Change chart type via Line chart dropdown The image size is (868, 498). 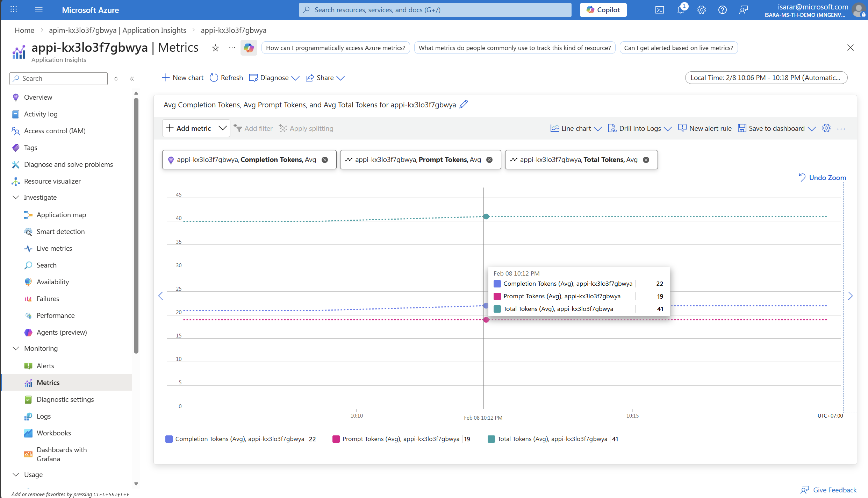click(576, 128)
